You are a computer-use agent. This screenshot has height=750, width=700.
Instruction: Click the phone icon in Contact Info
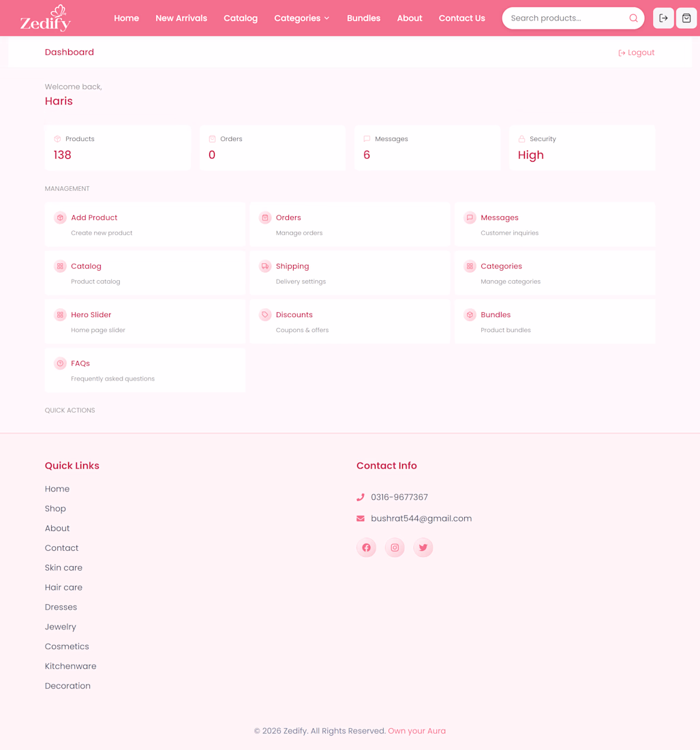tap(361, 498)
